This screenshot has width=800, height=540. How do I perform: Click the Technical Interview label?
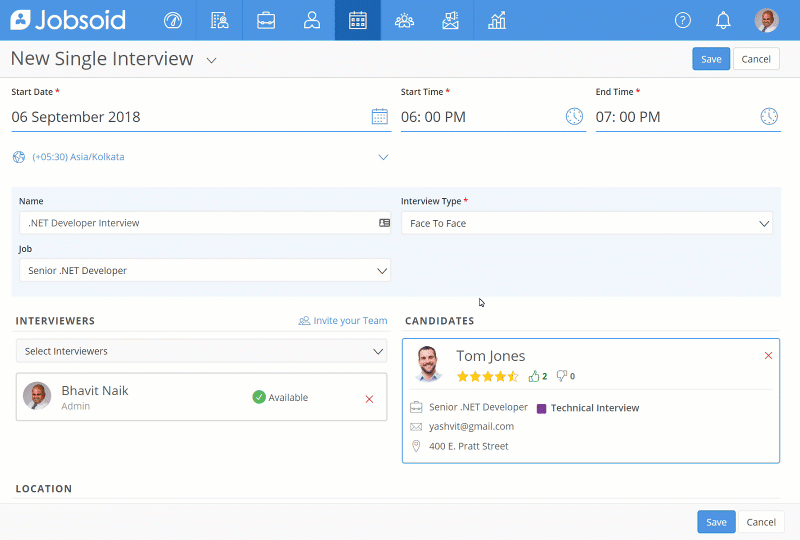(x=595, y=408)
